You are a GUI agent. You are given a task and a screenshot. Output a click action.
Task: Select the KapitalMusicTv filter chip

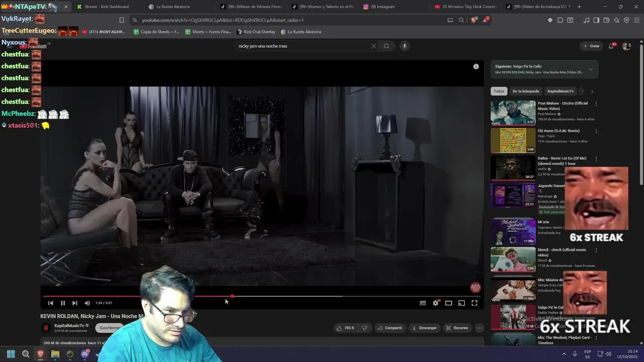click(x=560, y=91)
